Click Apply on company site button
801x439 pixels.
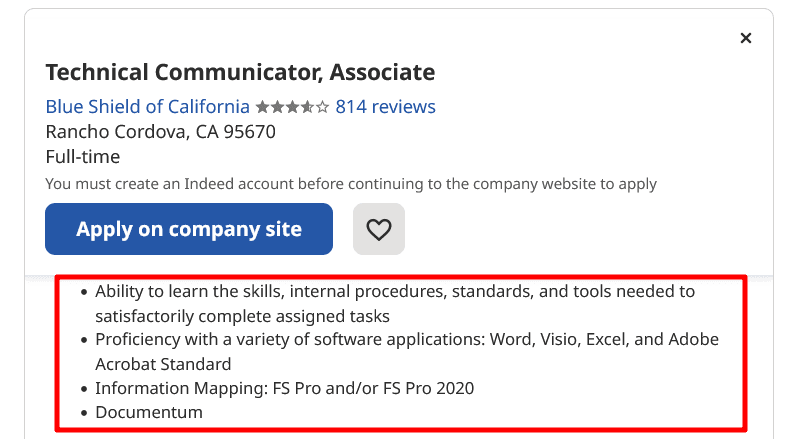point(189,229)
